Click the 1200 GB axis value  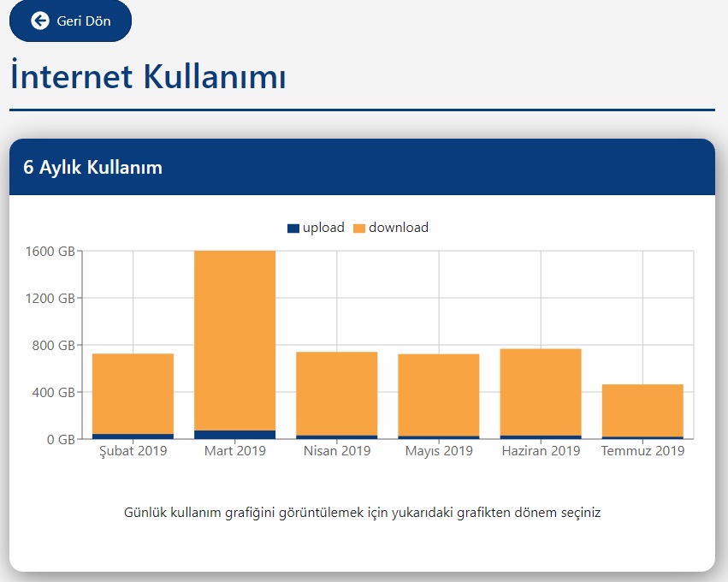pyautogui.click(x=50, y=298)
